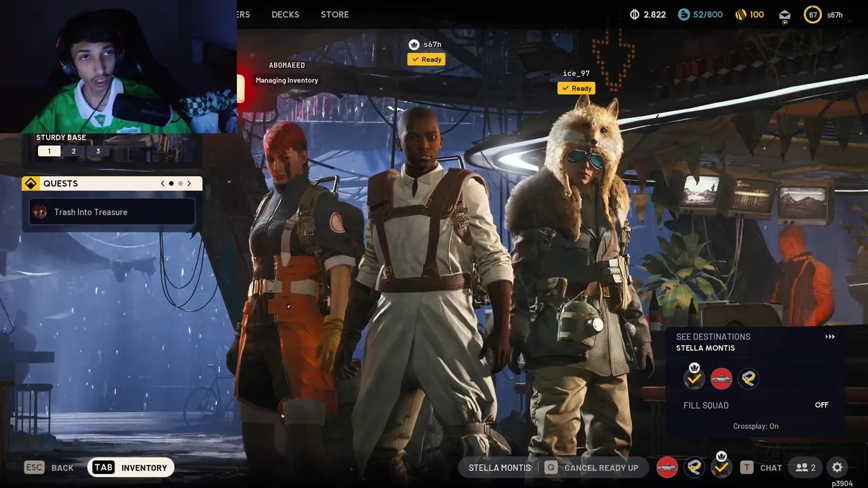Select second quest page dot
The height and width of the screenshot is (488, 868).
tap(180, 184)
